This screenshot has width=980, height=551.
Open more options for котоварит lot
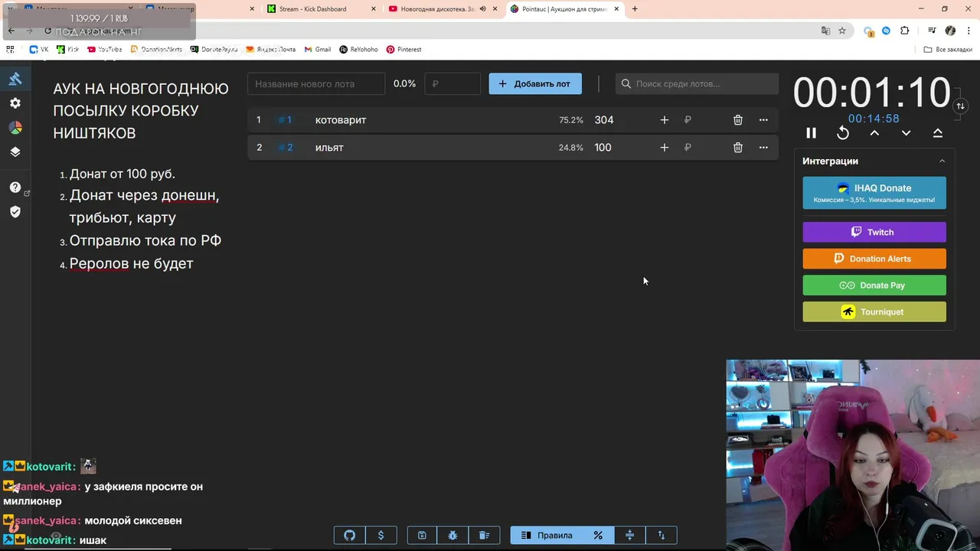(x=763, y=120)
